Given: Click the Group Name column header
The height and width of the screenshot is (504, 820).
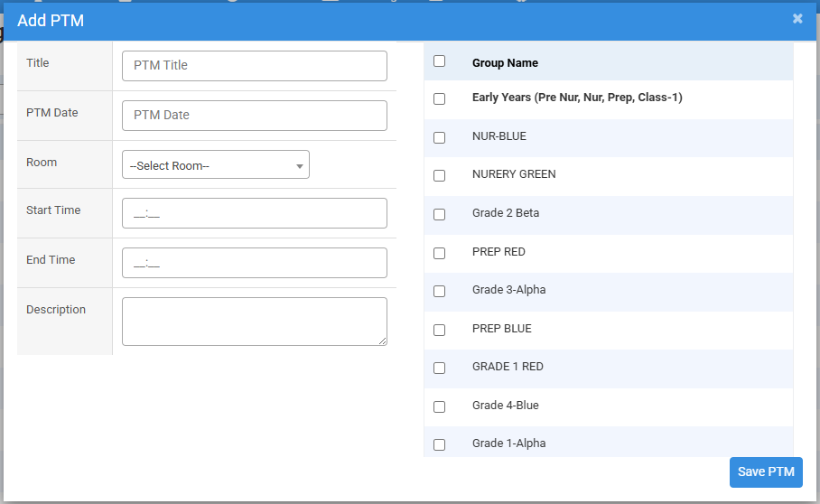Looking at the screenshot, I should point(505,62).
